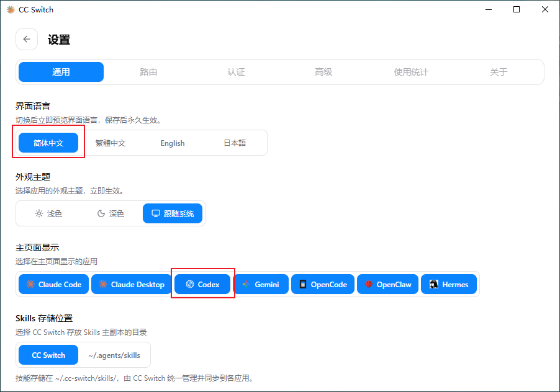Screen dimensions: 560x392
Task: Close the CC Switch window
Action: click(545, 10)
